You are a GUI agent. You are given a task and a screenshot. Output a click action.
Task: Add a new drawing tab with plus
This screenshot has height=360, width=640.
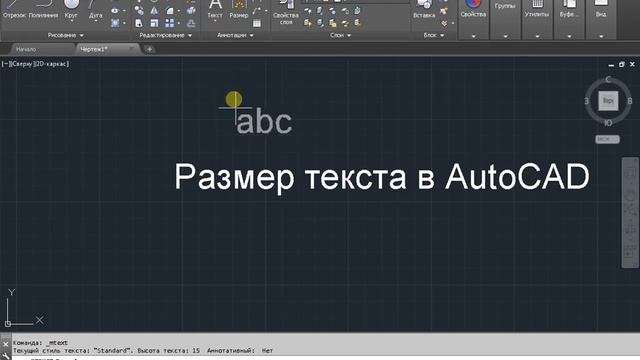click(149, 49)
